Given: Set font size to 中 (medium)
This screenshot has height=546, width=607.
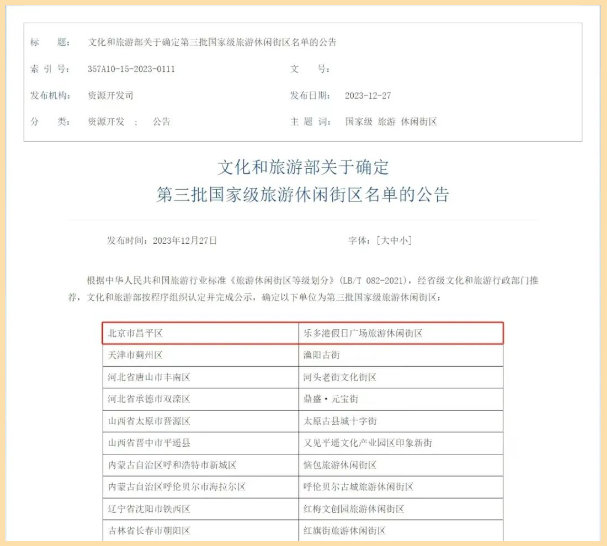Looking at the screenshot, I should [393, 241].
